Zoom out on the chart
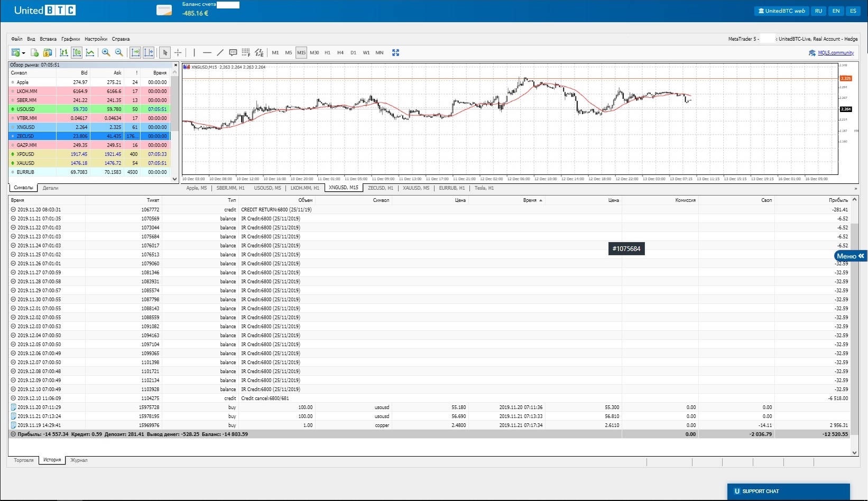This screenshot has height=501, width=868. coord(119,52)
